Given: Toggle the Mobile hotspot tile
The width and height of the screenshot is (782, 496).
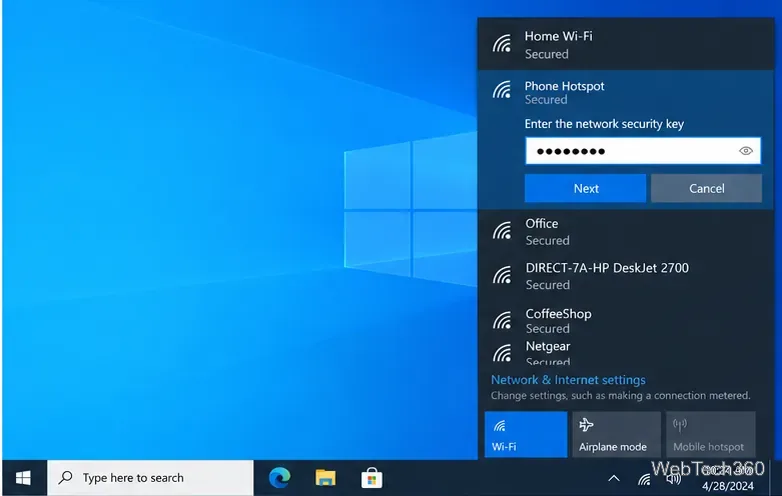Looking at the screenshot, I should click(x=711, y=434).
